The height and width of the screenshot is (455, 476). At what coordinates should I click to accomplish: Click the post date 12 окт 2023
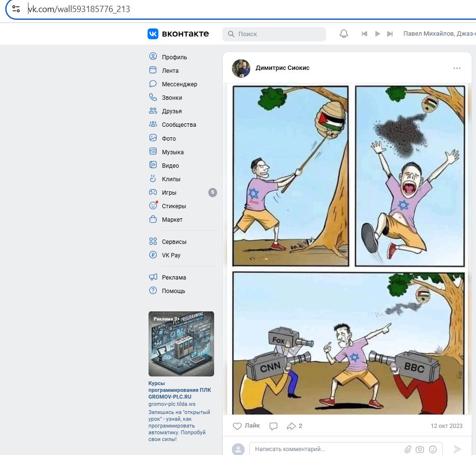coord(446,426)
